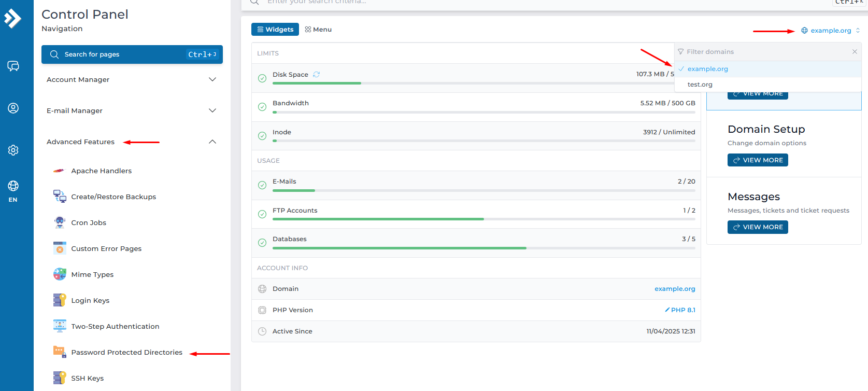Switch to the Widgets tab
The height and width of the screenshot is (391, 868).
click(275, 30)
